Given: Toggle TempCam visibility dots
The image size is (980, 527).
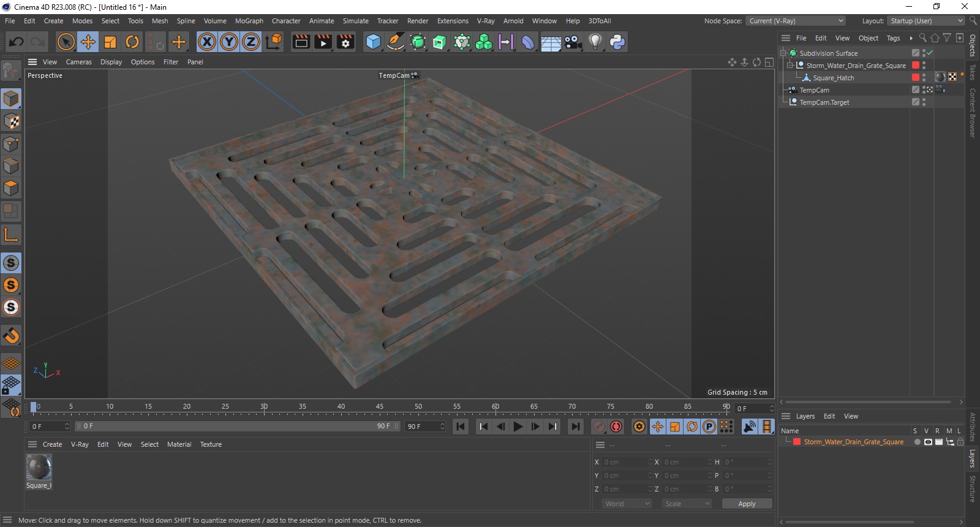Looking at the screenshot, I should pos(924,90).
